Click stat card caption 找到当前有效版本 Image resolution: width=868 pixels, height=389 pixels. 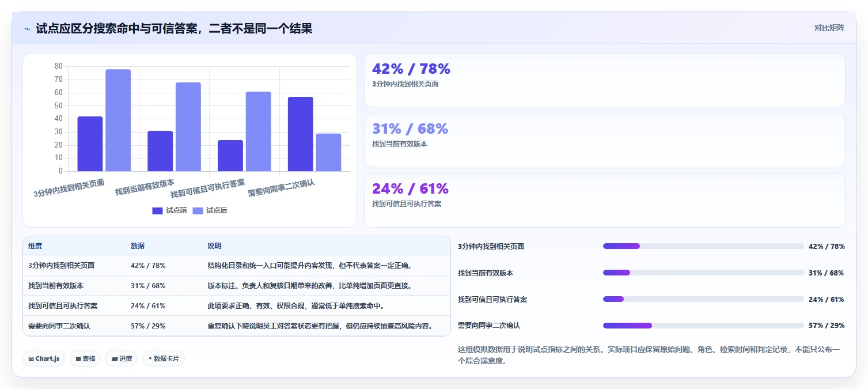(x=400, y=144)
